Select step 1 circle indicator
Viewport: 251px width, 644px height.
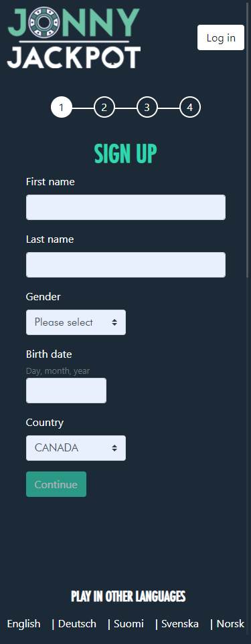point(62,108)
